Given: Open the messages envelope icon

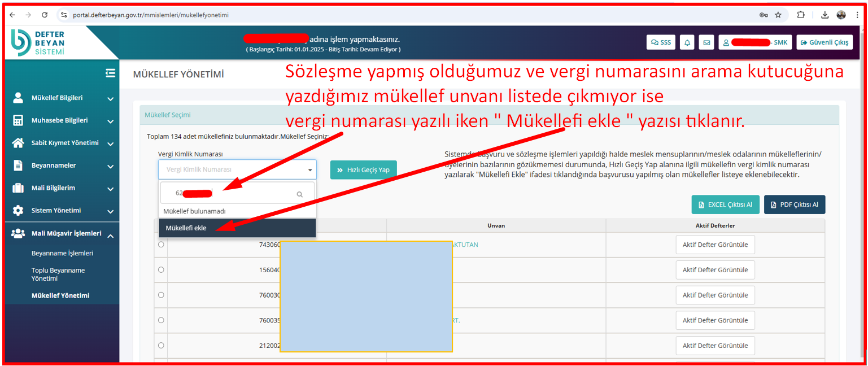Looking at the screenshot, I should pyautogui.click(x=706, y=42).
